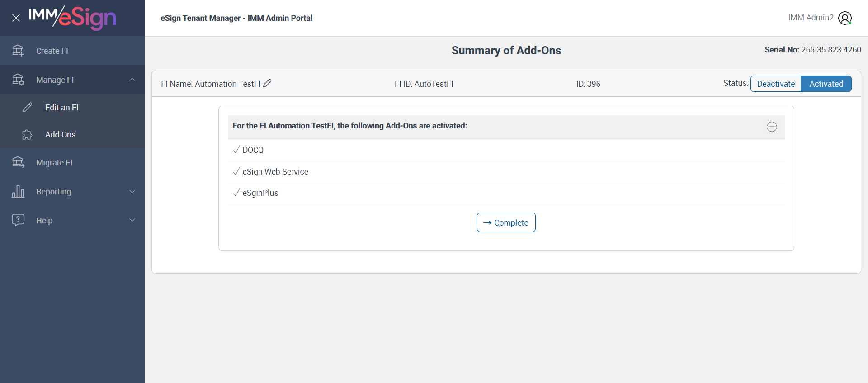This screenshot has width=868, height=383.
Task: Collapse the activated Add-Ons list
Action: click(x=772, y=127)
